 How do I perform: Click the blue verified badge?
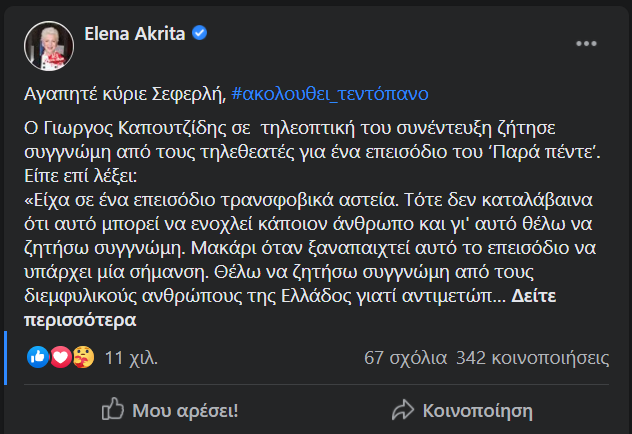(201, 34)
